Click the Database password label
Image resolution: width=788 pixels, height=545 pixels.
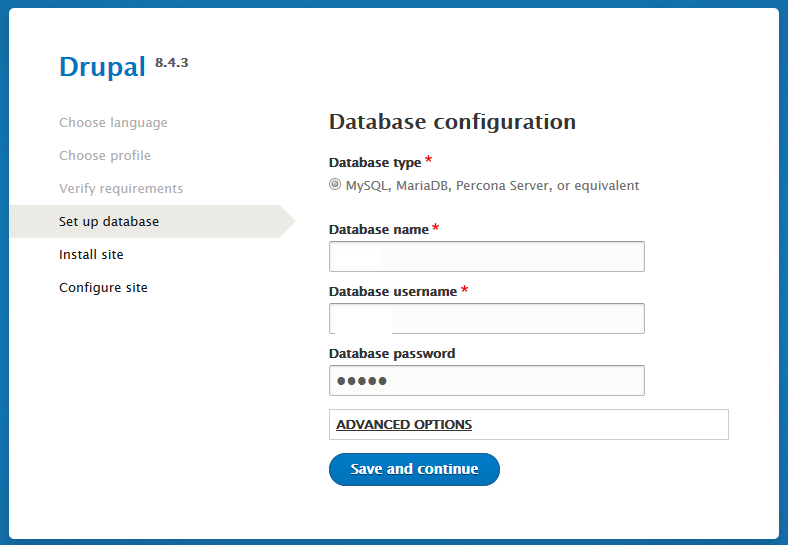(391, 353)
